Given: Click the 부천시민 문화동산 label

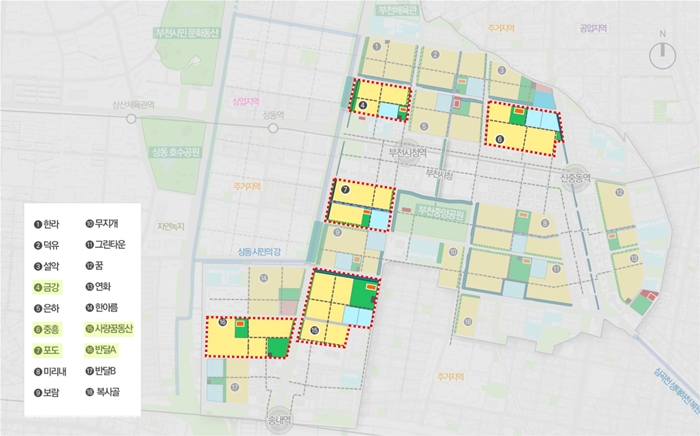Looking at the screenshot, I should tap(187, 33).
